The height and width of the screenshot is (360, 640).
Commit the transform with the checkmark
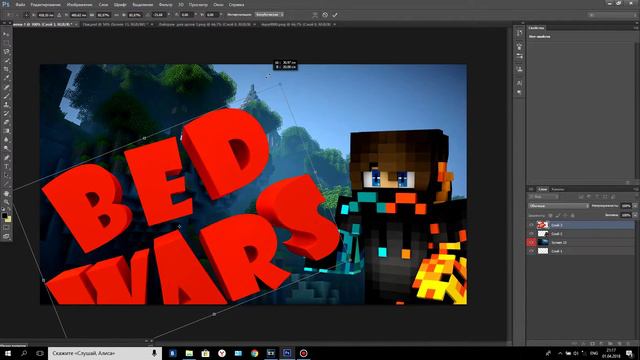click(335, 15)
